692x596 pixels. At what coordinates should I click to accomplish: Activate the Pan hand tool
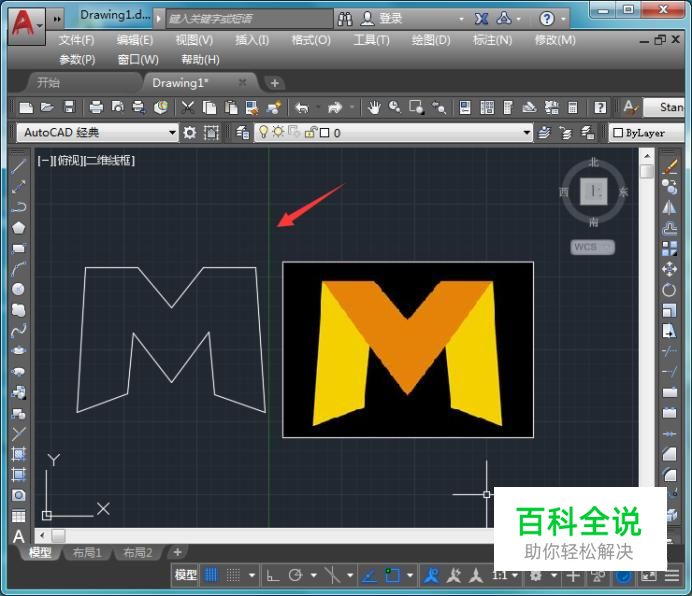pos(374,107)
